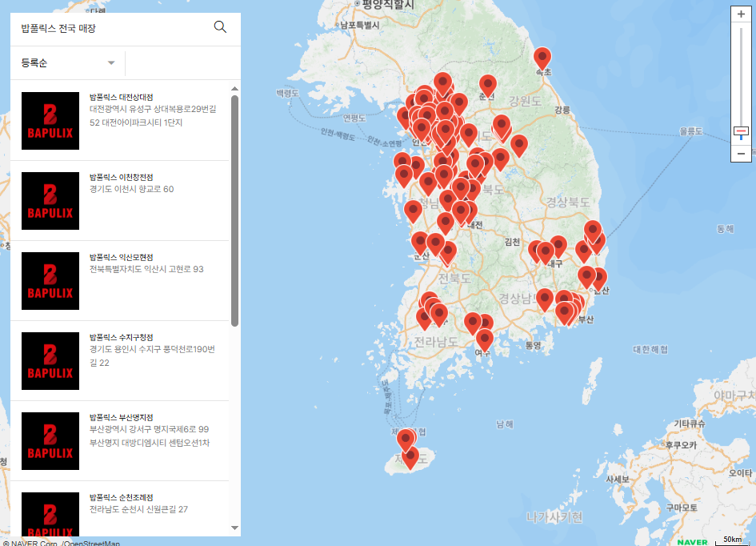Click the red zoom slider handle
This screenshot has height=546, width=756.
[x=741, y=131]
